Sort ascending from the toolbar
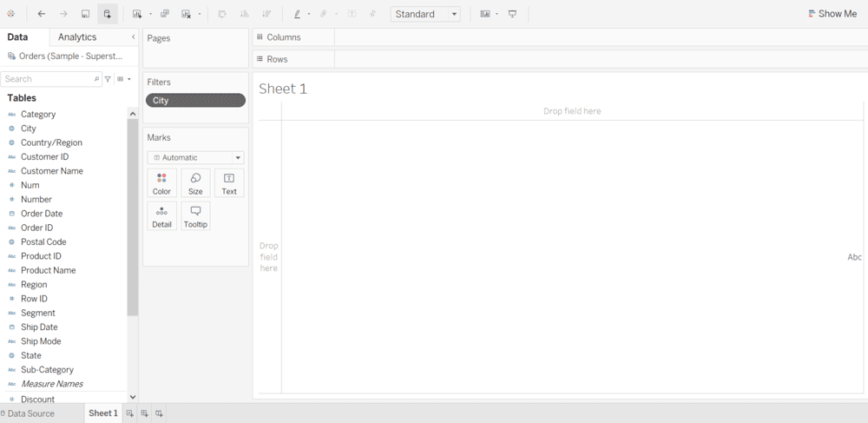This screenshot has width=868, height=423. [244, 14]
